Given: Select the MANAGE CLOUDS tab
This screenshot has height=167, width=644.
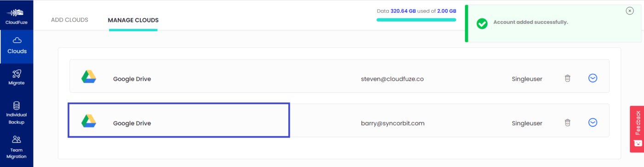Looking at the screenshot, I should click(x=133, y=20).
